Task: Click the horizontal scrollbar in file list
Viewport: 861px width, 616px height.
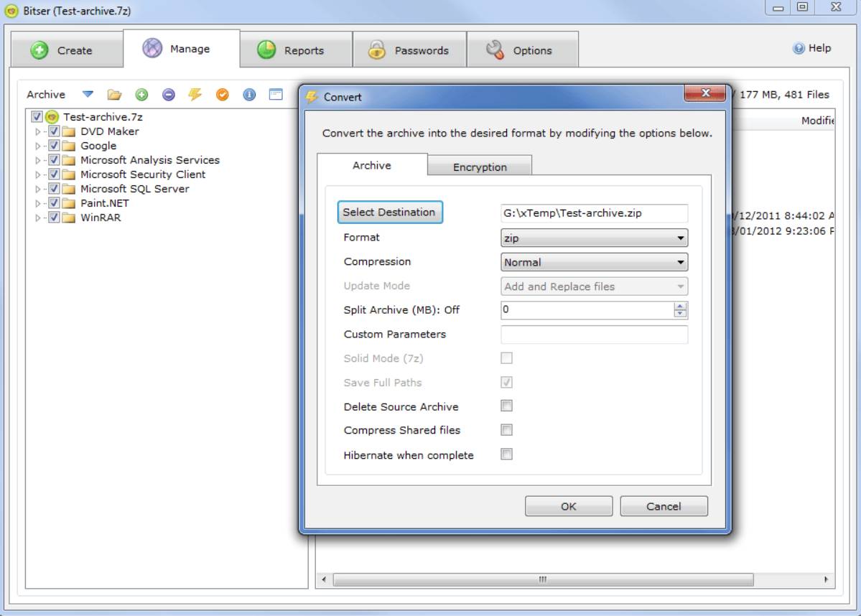Action: pyautogui.click(x=542, y=579)
